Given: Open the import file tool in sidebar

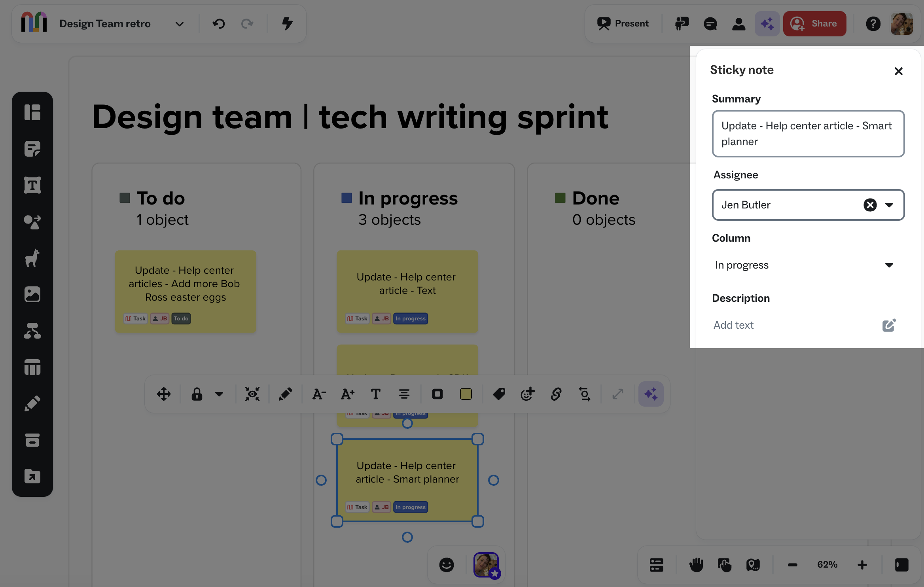Looking at the screenshot, I should tap(32, 476).
